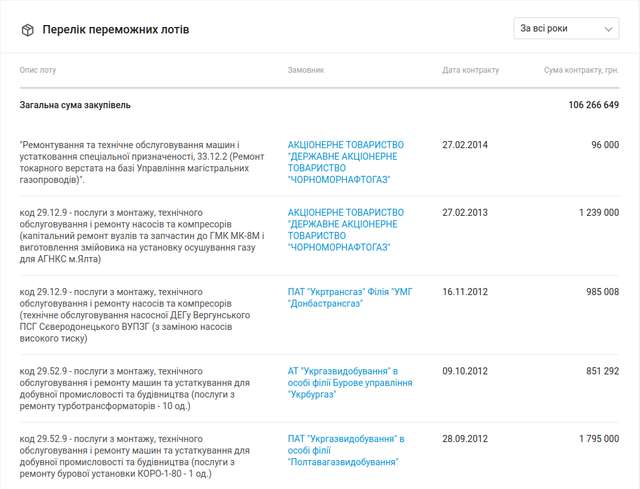Screen dimensions: 640x489
Task: Click the КОРО-1-80 drilling rig lot description
Action: [x=140, y=456]
